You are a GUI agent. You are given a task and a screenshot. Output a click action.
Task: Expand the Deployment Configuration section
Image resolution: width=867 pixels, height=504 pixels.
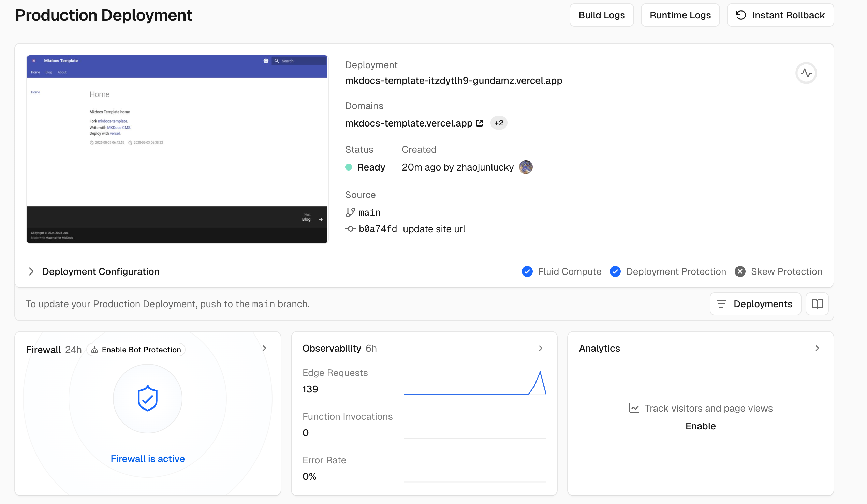tap(31, 271)
